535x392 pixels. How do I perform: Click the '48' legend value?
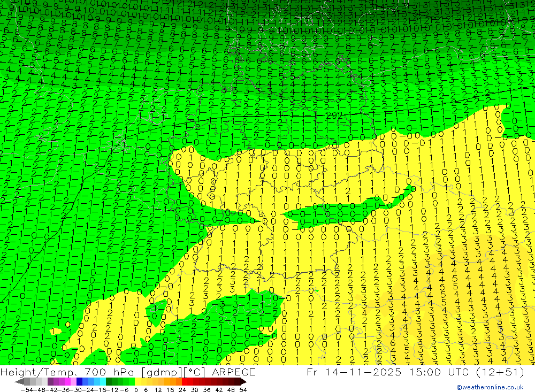pyautogui.click(x=231, y=390)
